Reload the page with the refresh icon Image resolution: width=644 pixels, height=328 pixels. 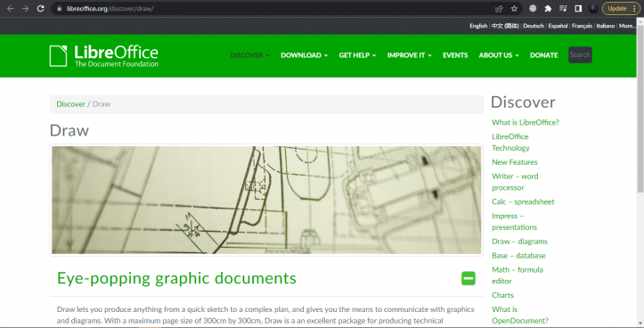point(40,9)
